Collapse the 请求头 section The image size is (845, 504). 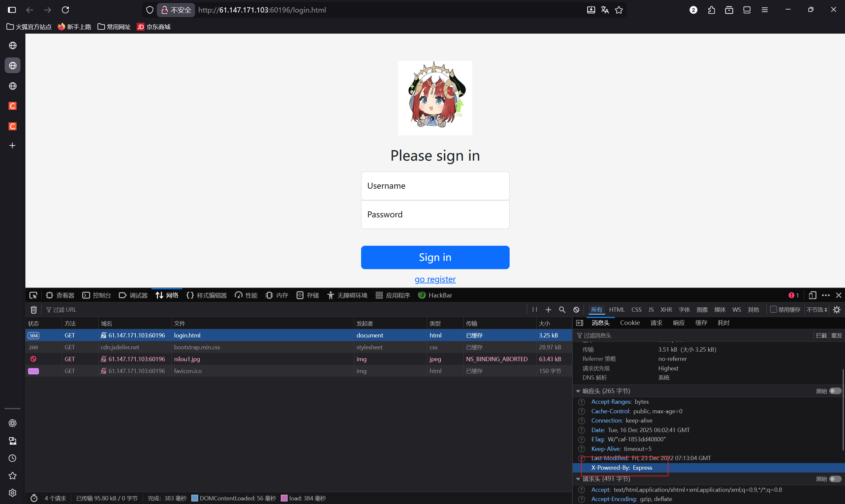(x=578, y=479)
